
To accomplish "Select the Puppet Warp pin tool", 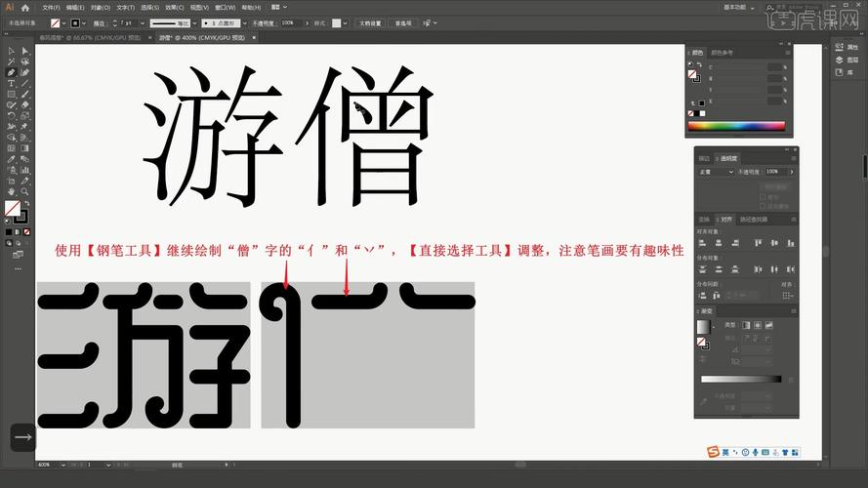I will coord(25,127).
